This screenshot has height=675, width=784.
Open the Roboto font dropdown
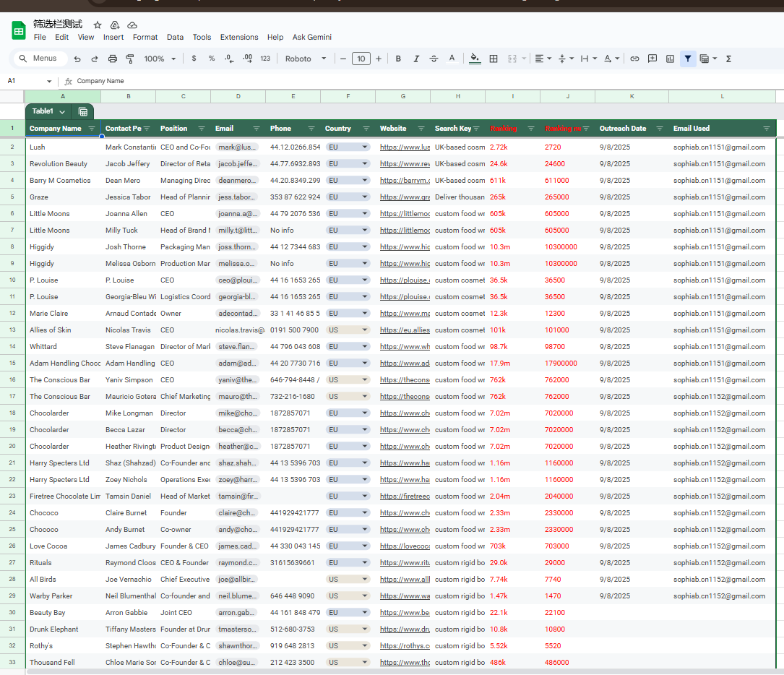point(306,59)
